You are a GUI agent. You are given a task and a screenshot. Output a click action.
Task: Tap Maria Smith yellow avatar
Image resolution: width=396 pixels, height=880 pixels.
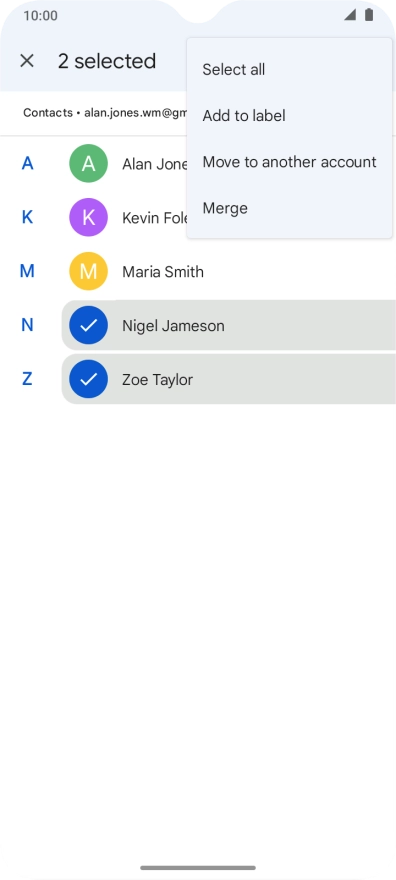pos(88,271)
